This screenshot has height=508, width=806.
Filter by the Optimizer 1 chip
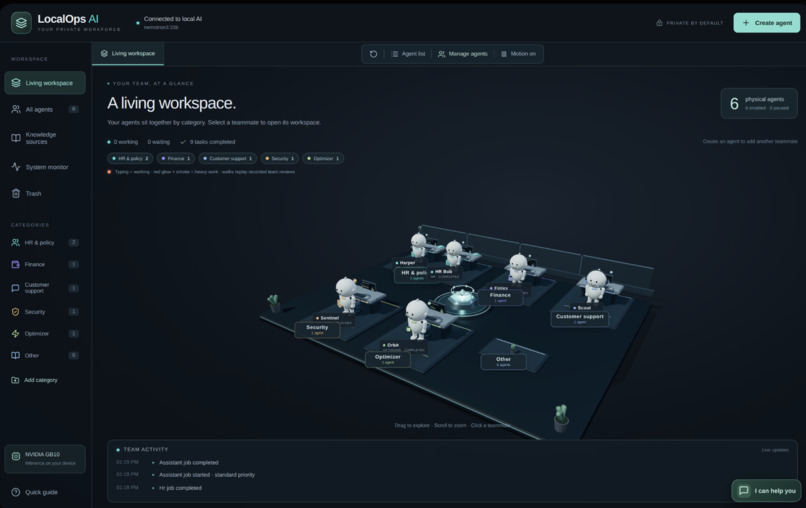coord(323,158)
